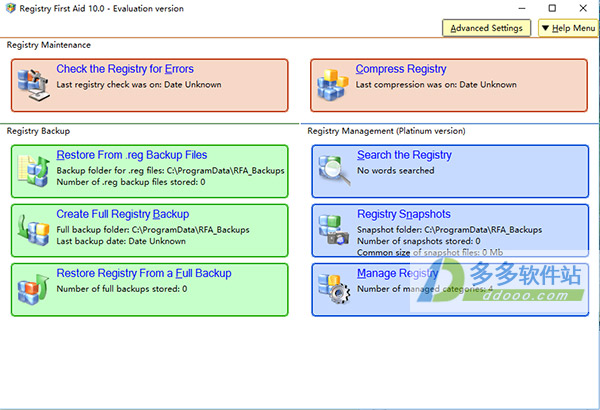Viewport: 600px width, 410px height.
Task: Click the Search the Registry magnifier icon
Action: coord(334,171)
